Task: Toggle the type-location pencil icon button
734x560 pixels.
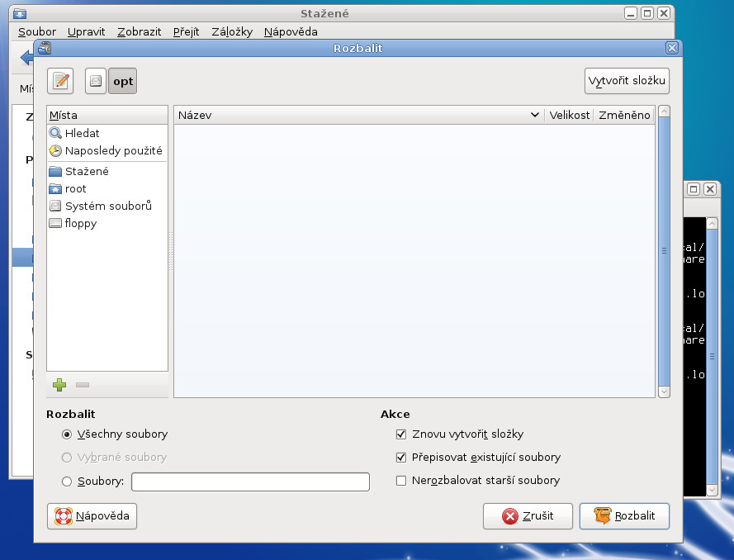Action: click(60, 81)
